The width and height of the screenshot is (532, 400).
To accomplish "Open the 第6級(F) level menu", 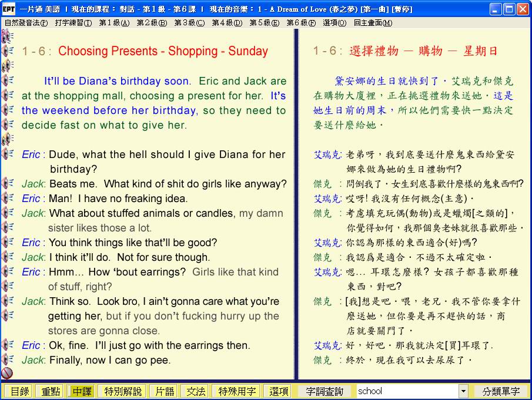I will click(301, 23).
